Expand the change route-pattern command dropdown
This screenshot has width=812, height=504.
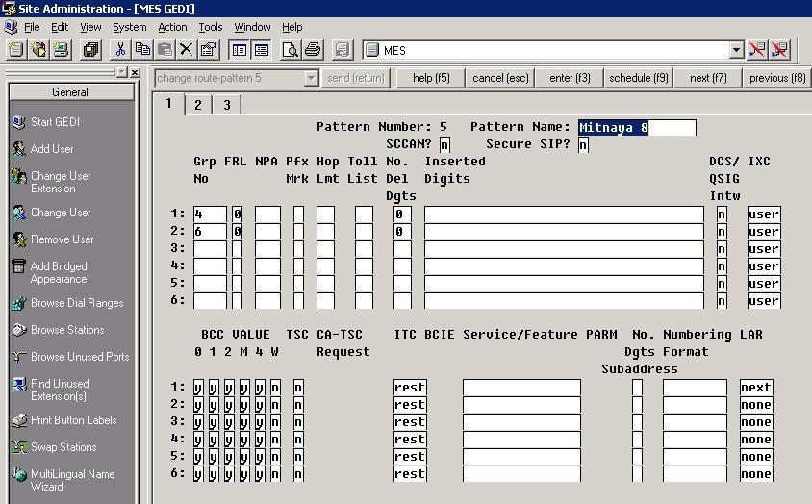click(311, 78)
